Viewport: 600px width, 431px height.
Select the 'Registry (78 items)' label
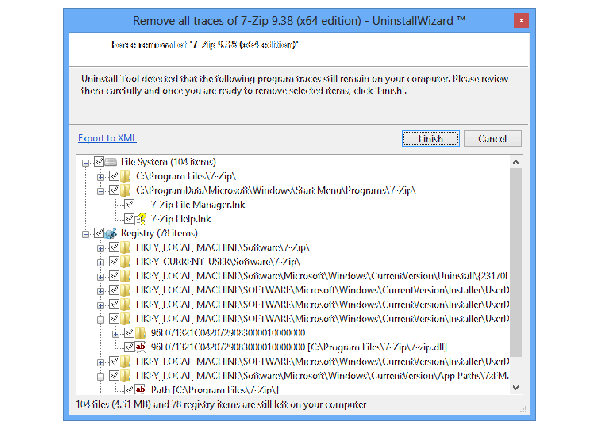(x=159, y=233)
